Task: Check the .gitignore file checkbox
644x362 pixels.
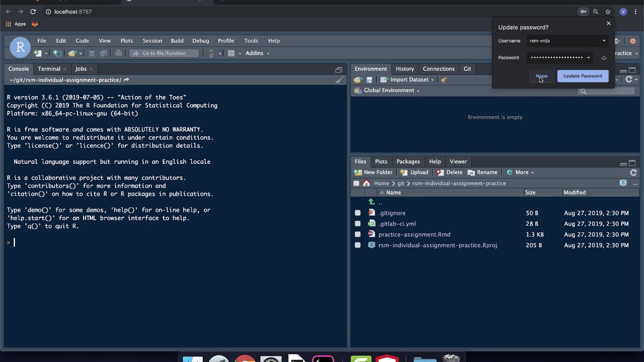Action: click(358, 213)
